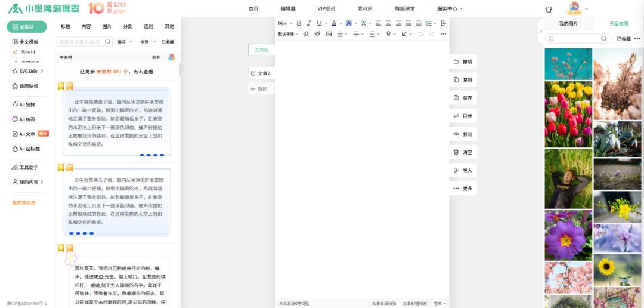
Task: Open the 推荐 sort dropdown
Action: (125, 42)
